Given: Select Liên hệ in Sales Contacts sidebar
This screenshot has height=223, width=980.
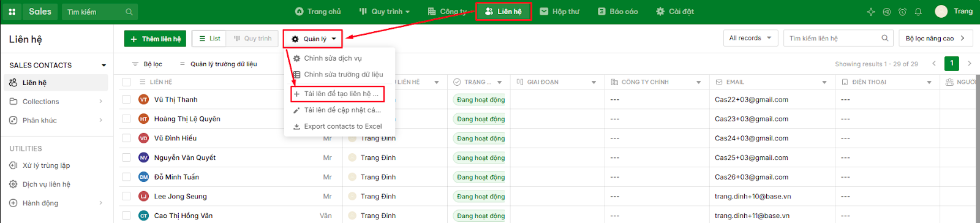Looking at the screenshot, I should [56, 83].
